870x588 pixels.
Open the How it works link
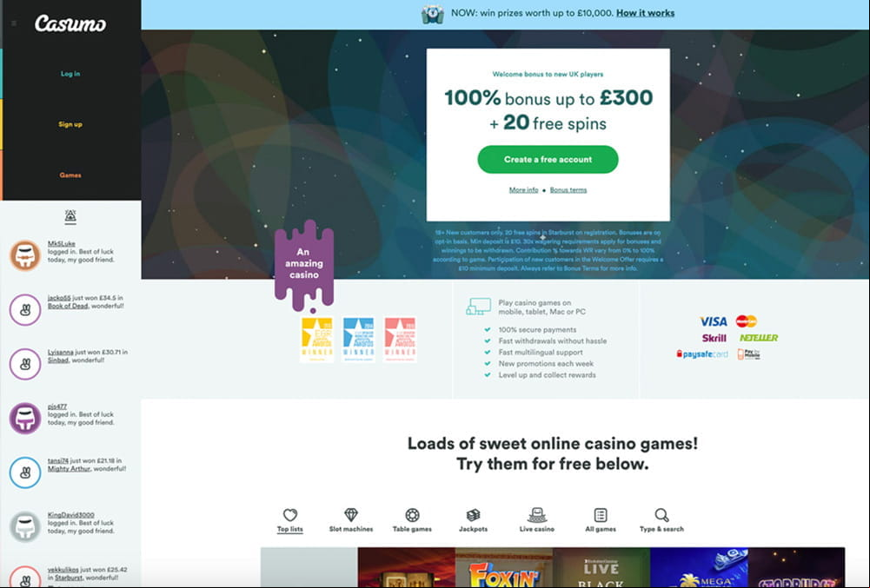pyautogui.click(x=645, y=13)
